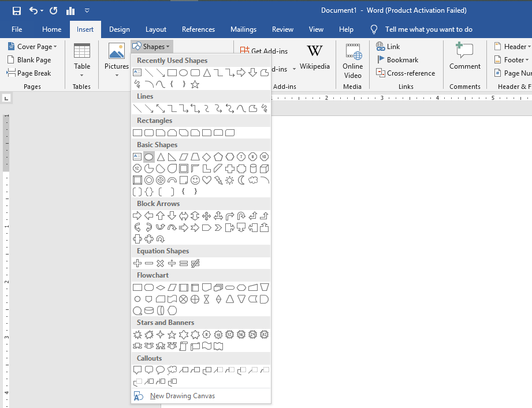Switch to the Layout tab

(156, 29)
